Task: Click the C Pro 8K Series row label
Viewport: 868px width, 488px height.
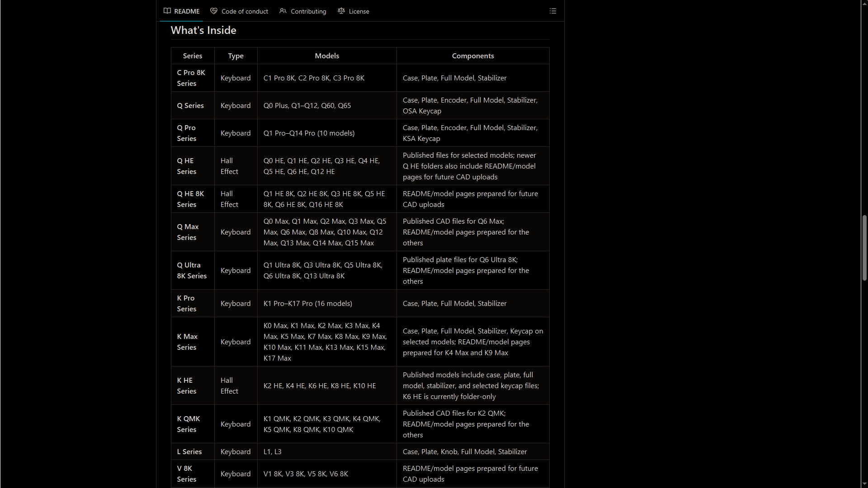Action: [x=191, y=78]
